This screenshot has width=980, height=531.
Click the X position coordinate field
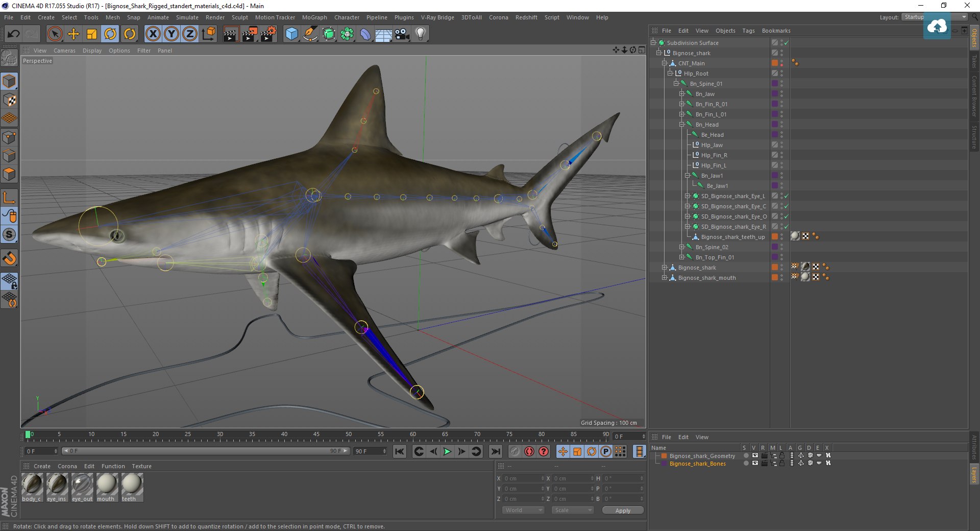pyautogui.click(x=523, y=478)
